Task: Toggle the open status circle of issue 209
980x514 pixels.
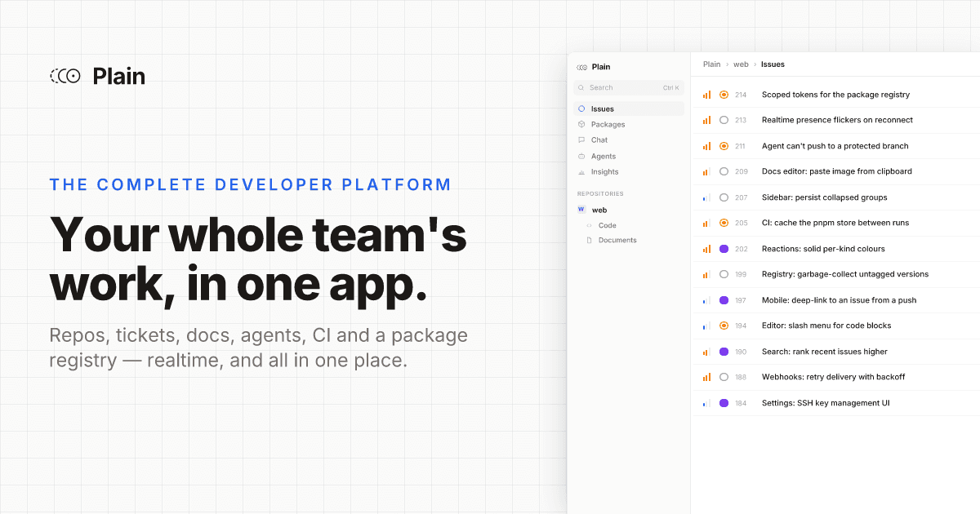Action: pyautogui.click(x=724, y=171)
